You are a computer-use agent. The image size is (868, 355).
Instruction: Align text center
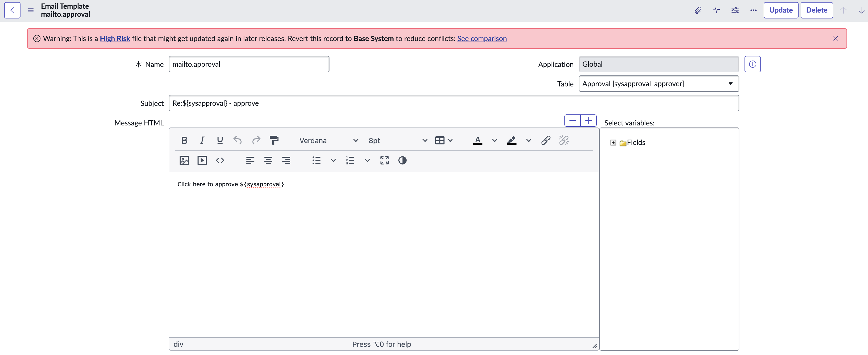click(268, 160)
